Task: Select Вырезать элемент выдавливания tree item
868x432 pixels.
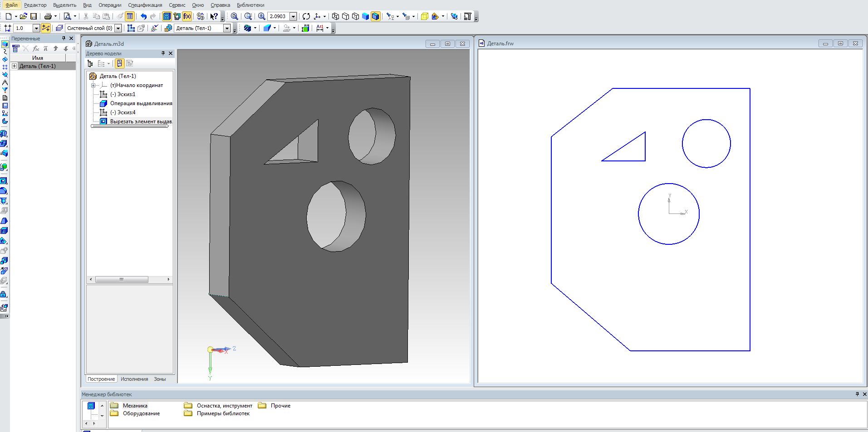Action: [x=141, y=121]
